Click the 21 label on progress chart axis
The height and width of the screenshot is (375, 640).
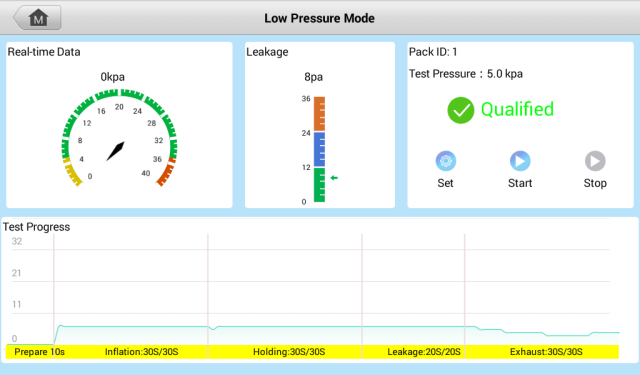[x=16, y=273]
